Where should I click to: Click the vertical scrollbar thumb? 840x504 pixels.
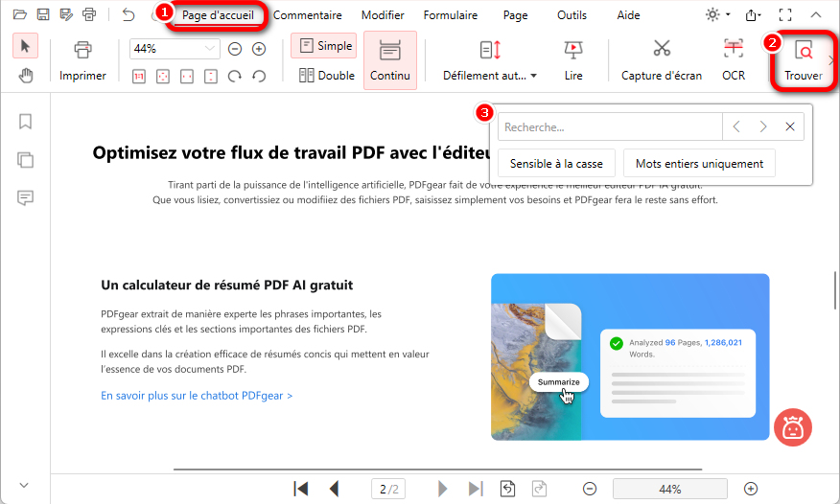(x=834, y=290)
